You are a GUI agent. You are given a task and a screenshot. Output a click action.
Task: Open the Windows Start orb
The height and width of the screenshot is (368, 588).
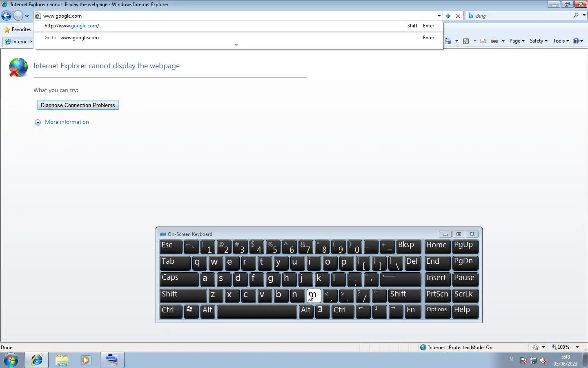(x=11, y=360)
